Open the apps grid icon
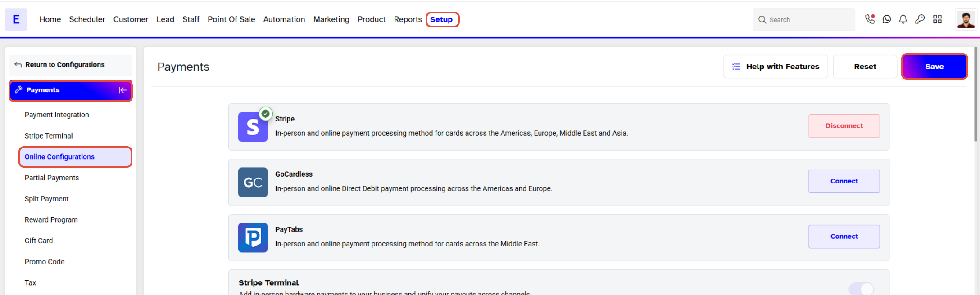980x295 pixels. click(937, 19)
